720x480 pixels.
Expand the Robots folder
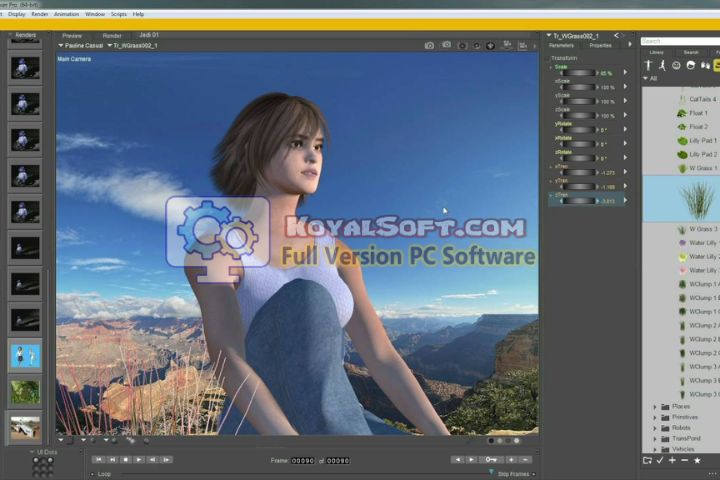pos(655,428)
